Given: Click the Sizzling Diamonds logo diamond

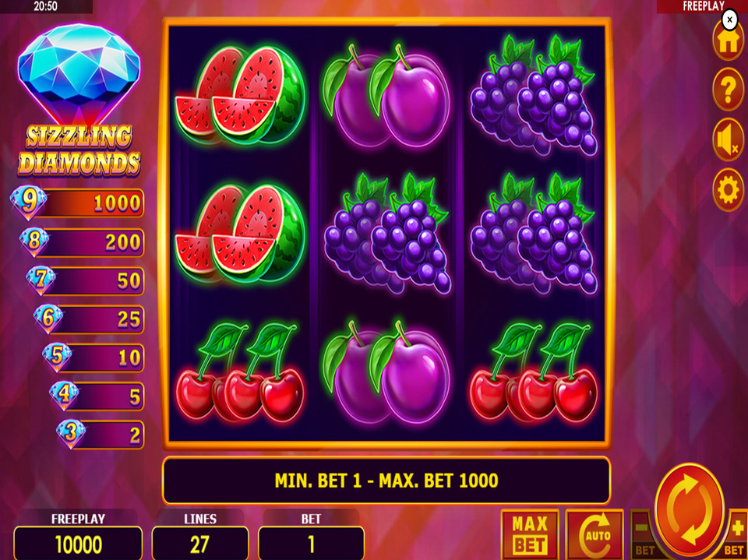Looking at the screenshot, I should 79,74.
